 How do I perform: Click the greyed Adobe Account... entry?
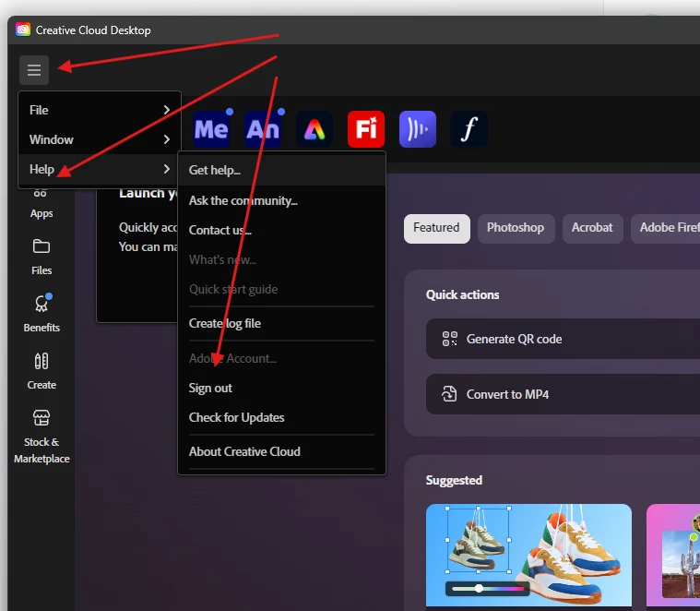coord(281,358)
